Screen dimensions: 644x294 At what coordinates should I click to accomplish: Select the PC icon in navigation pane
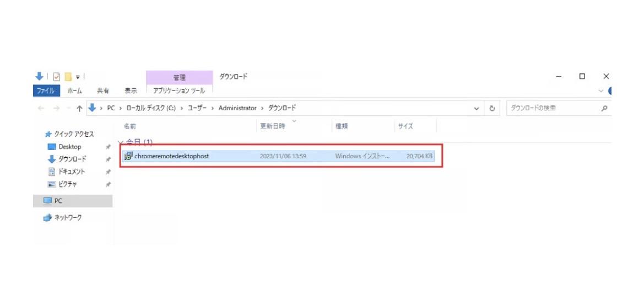coord(48,201)
